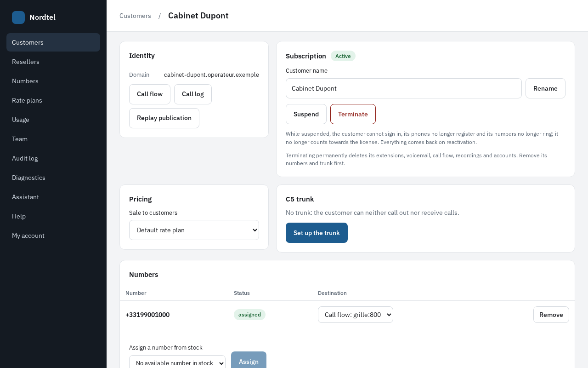The height and width of the screenshot is (368, 588).
Task: Open the Numbers sidebar item
Action: (x=53, y=81)
